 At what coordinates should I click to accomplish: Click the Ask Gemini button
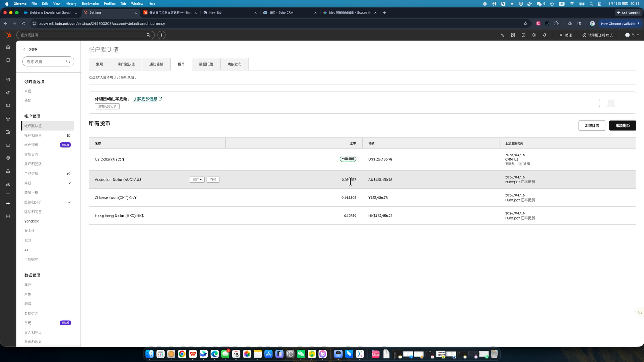pyautogui.click(x=628, y=12)
